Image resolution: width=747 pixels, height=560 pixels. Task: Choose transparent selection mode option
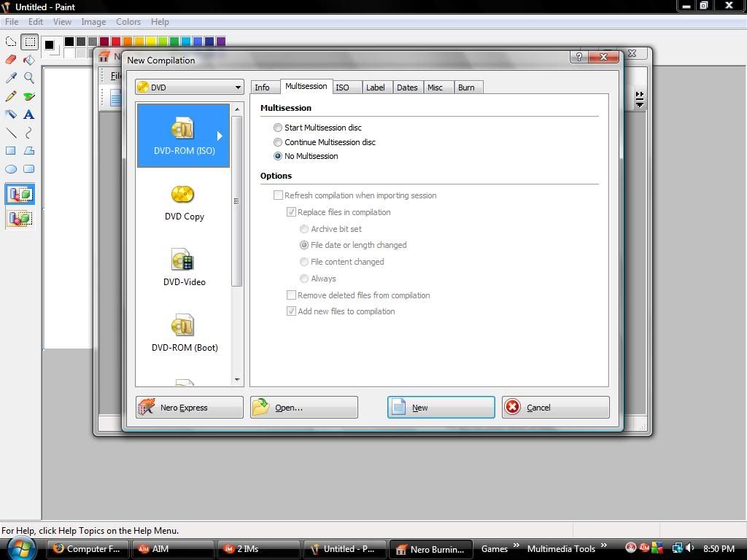pyautogui.click(x=20, y=219)
